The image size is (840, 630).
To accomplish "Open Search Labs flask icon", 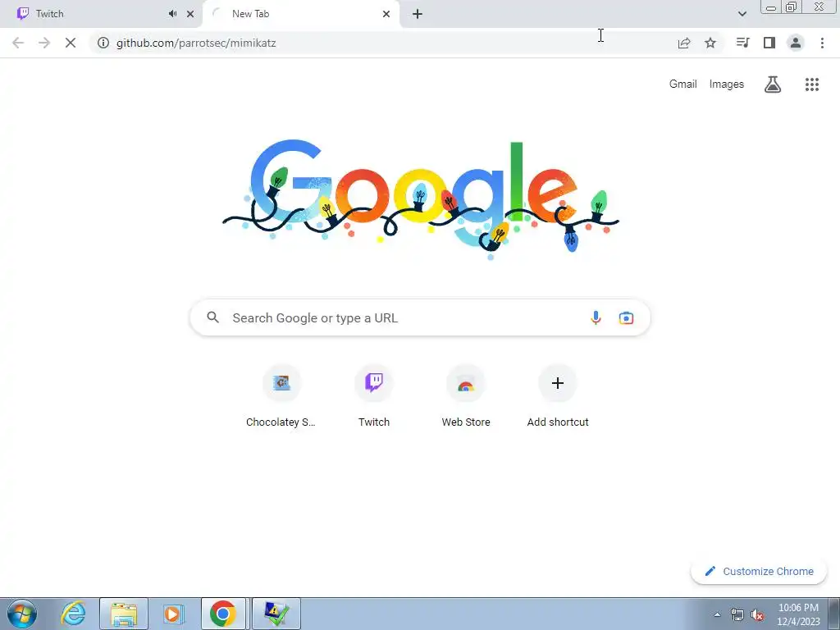I will [773, 84].
